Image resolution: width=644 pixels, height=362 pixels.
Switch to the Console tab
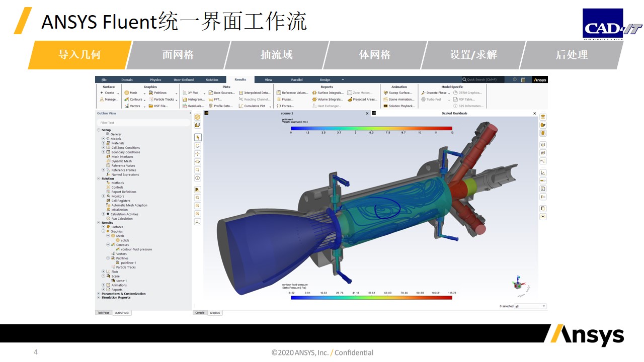coord(200,313)
